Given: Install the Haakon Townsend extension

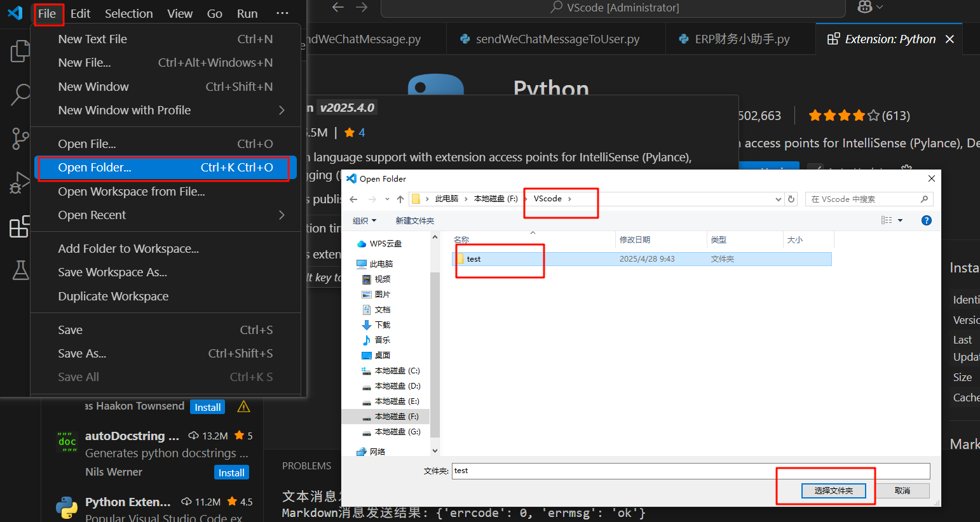Looking at the screenshot, I should (207, 407).
